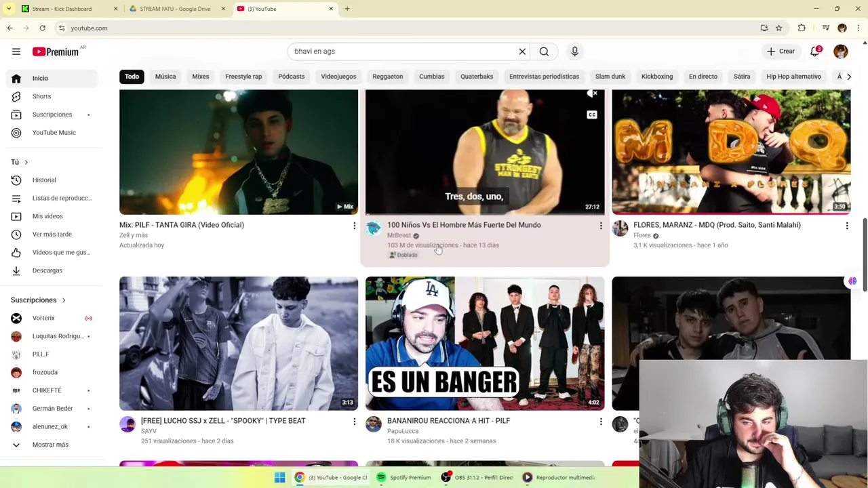
Task: Reload the page with browser refresh
Action: (x=42, y=28)
